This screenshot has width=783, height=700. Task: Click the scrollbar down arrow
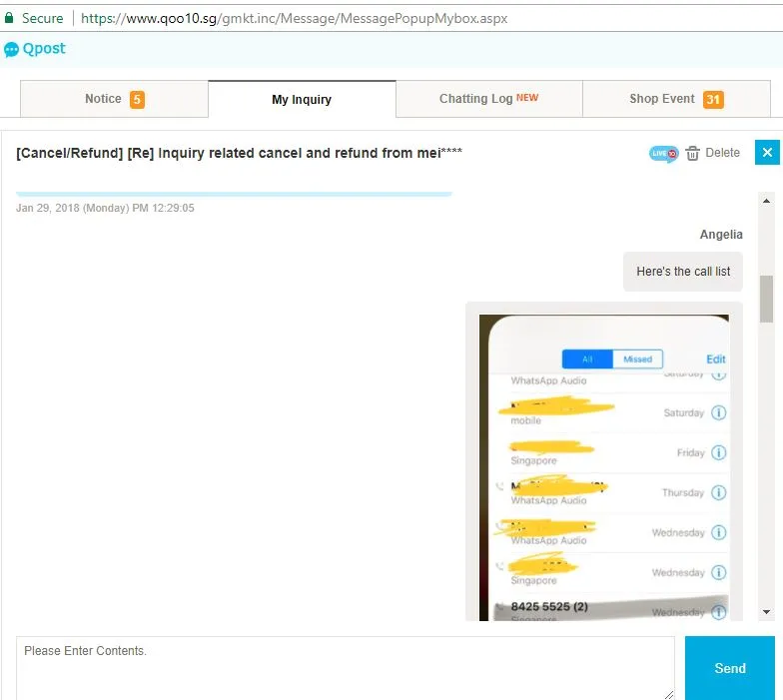tap(766, 611)
